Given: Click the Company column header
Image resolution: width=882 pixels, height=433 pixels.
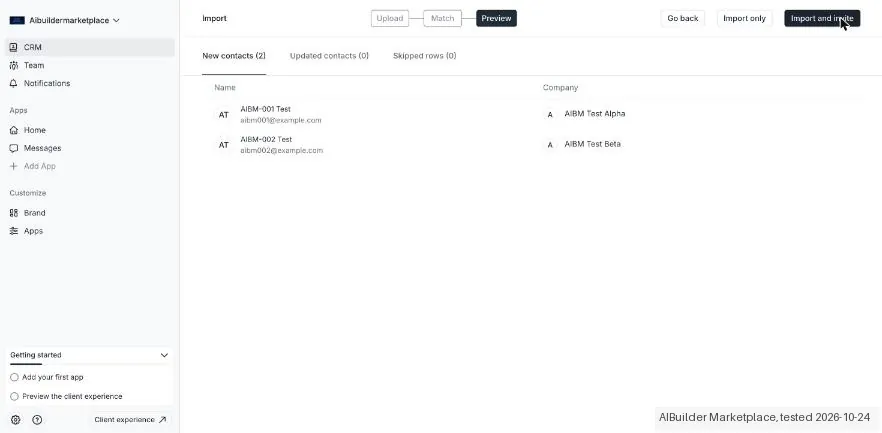Looking at the screenshot, I should pos(560,88).
